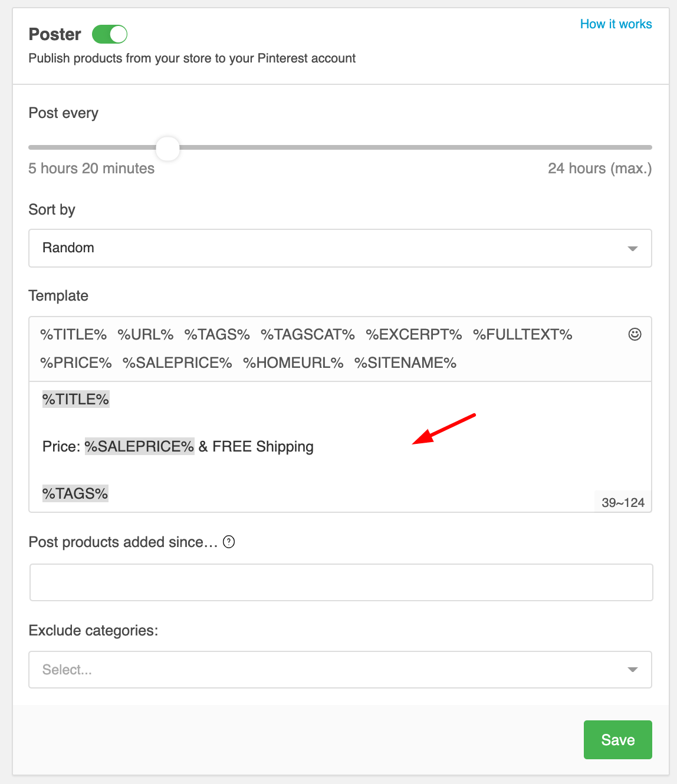677x784 pixels.
Task: Insert the %PRICE% template tag
Action: click(x=76, y=363)
